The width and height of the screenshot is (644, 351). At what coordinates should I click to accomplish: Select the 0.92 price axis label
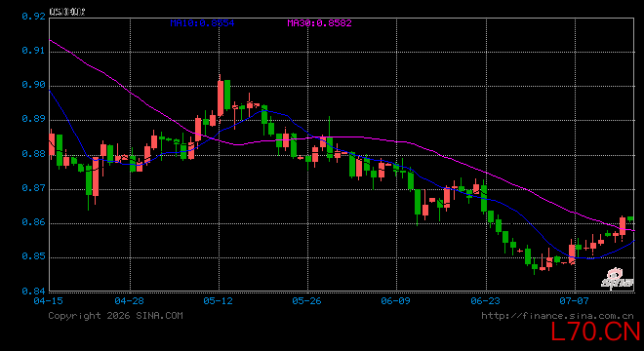point(33,17)
